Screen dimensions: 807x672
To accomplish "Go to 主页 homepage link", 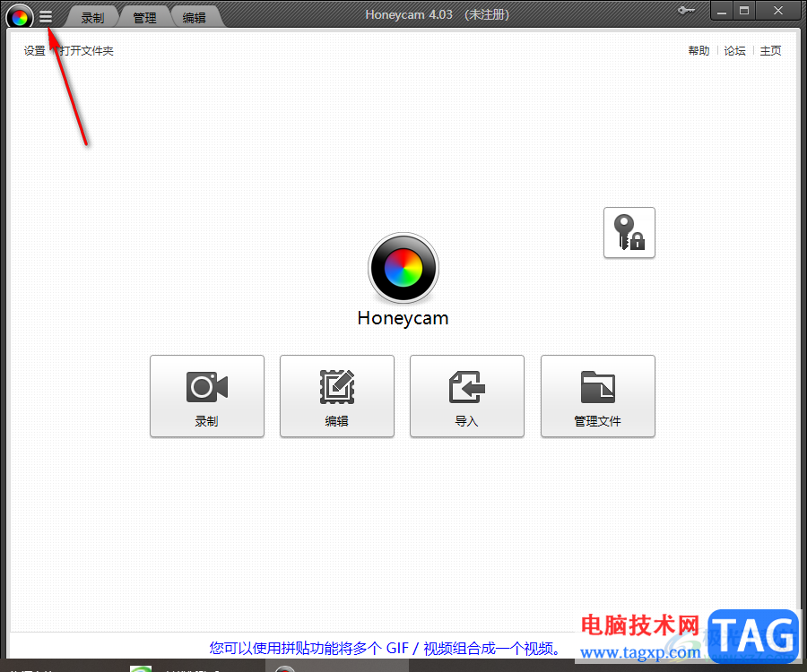I will pos(770,50).
